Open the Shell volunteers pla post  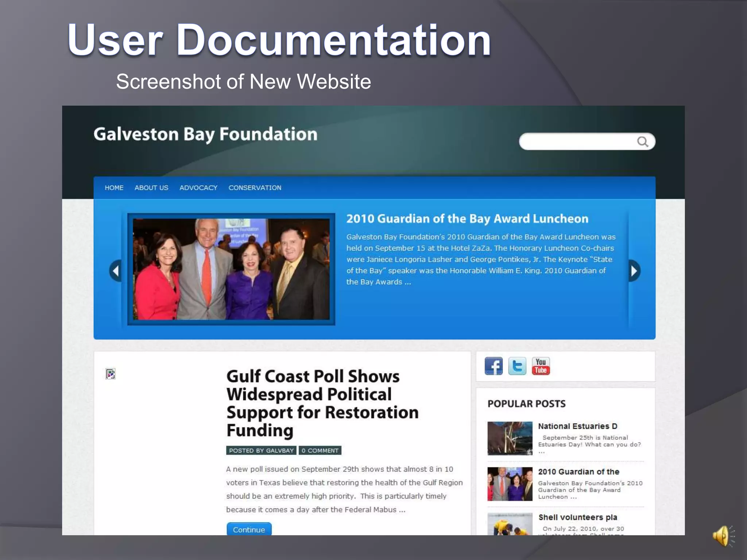point(578,517)
